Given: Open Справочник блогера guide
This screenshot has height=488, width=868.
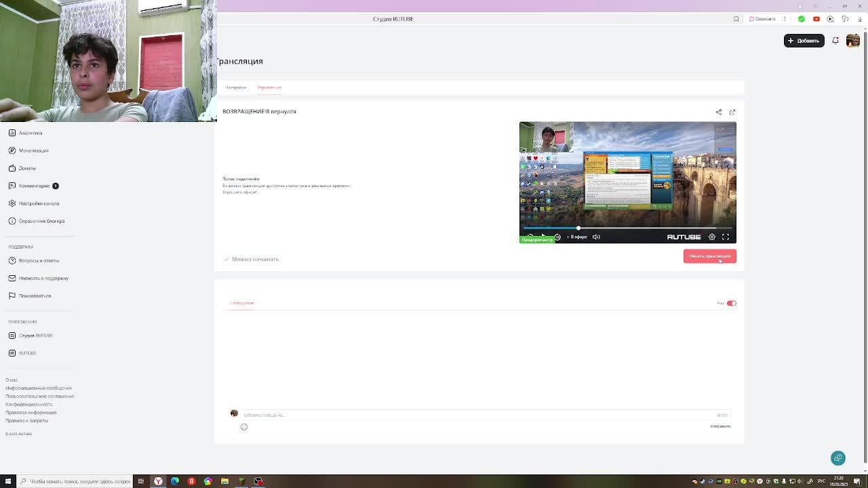Looking at the screenshot, I should click(x=37, y=221).
